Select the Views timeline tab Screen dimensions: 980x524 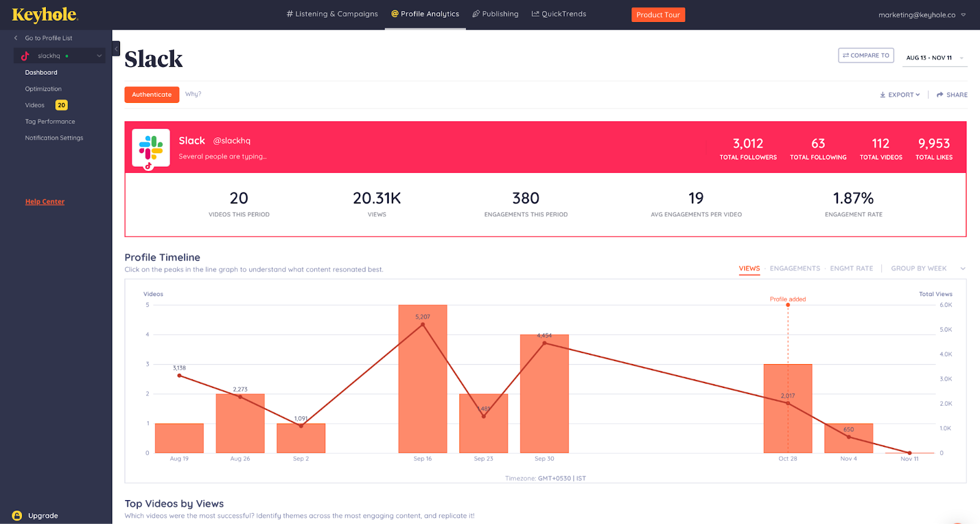(749, 268)
